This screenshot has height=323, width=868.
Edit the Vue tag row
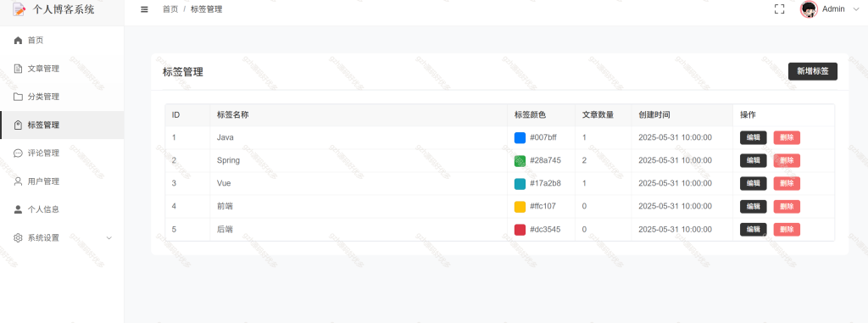pos(754,183)
